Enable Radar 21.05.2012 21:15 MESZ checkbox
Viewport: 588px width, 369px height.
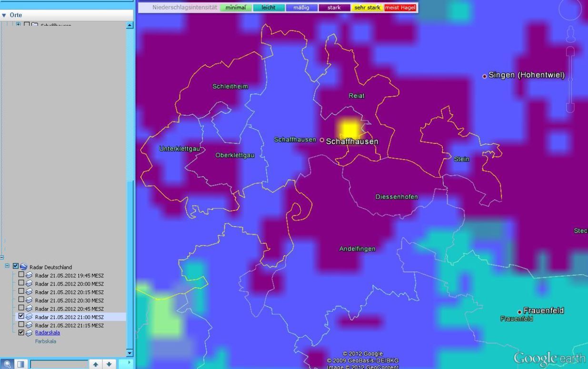(21, 325)
